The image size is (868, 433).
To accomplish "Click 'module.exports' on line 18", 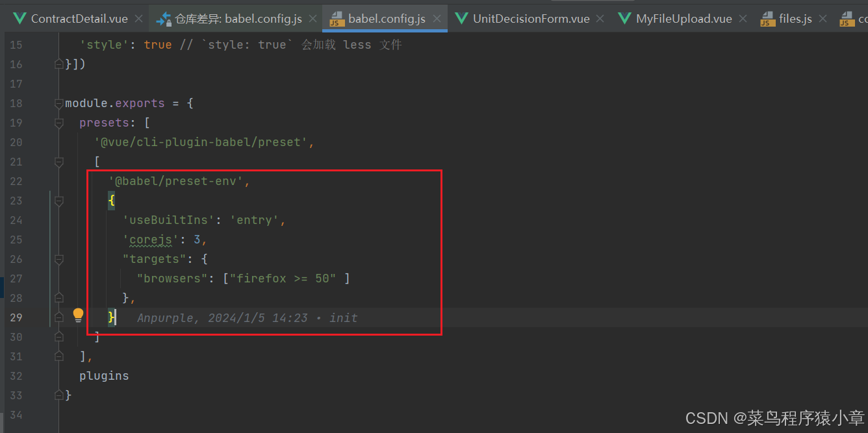I will pos(115,103).
